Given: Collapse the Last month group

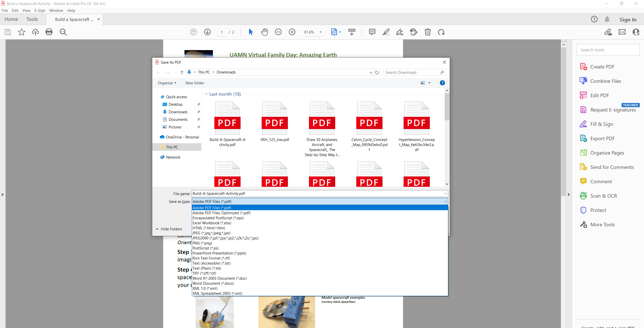Looking at the screenshot, I should pos(206,94).
